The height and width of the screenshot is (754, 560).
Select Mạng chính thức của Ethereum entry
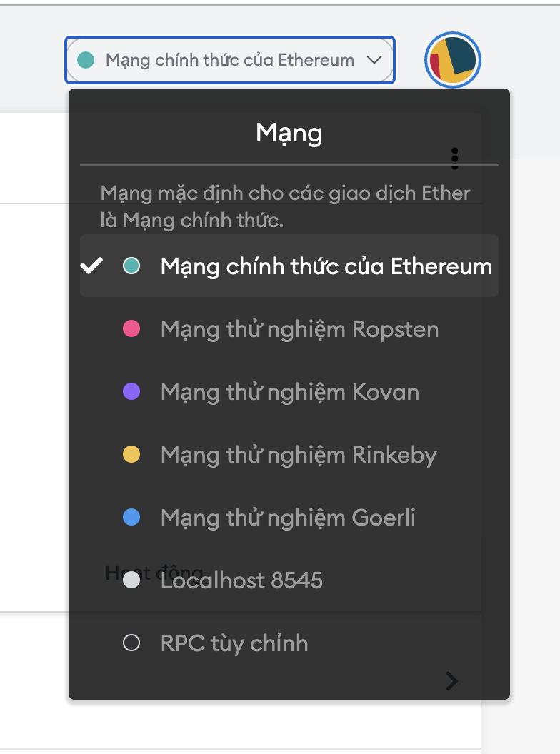(326, 266)
